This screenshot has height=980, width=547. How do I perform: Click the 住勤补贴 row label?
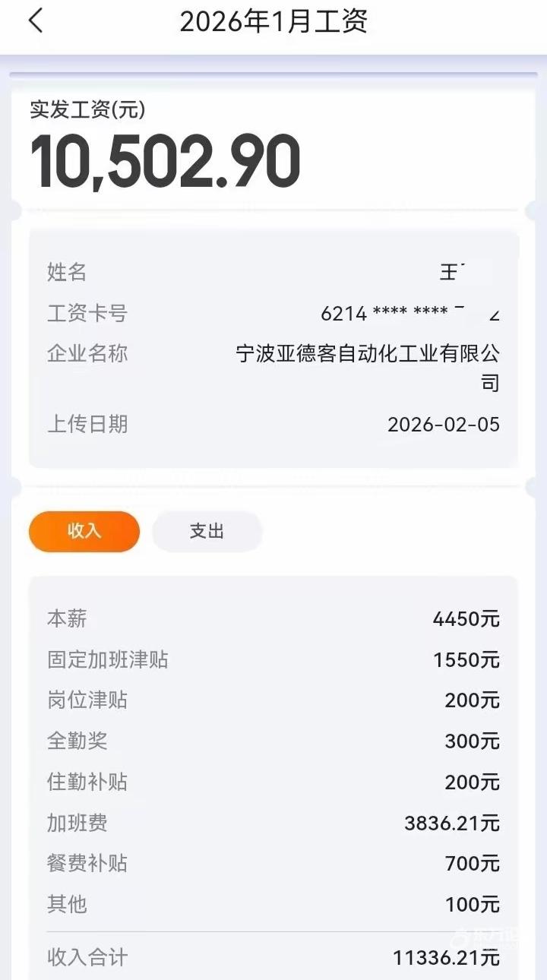click(x=87, y=782)
